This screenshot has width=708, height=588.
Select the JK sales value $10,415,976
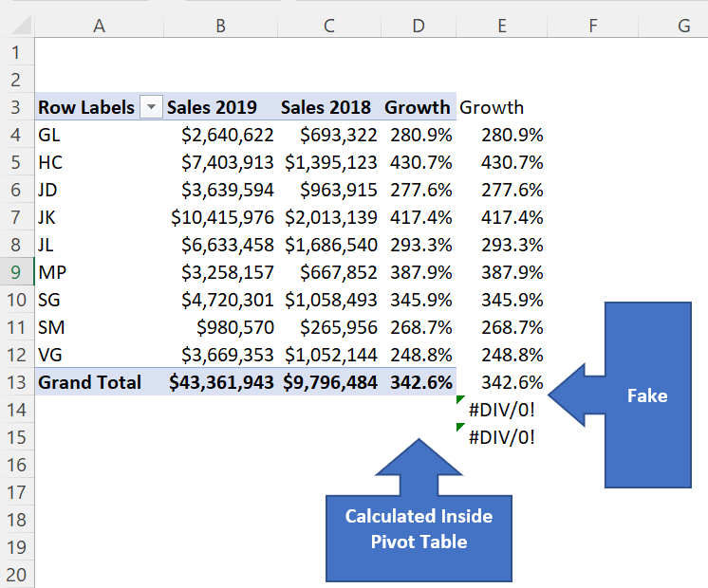click(x=222, y=217)
